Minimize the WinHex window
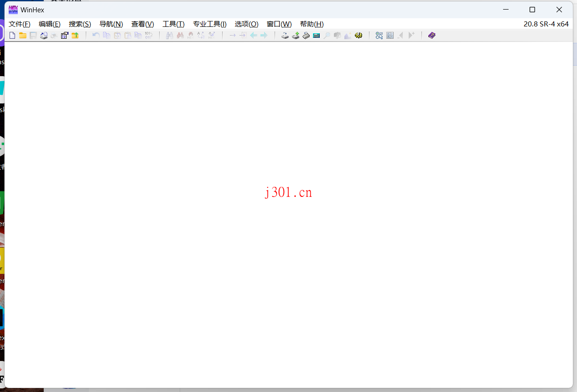577x392 pixels. [x=505, y=10]
